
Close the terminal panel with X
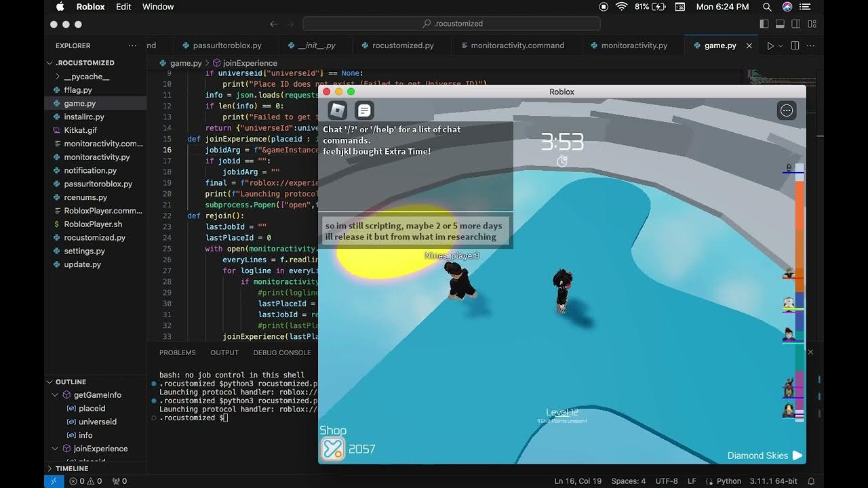pyautogui.click(x=810, y=352)
